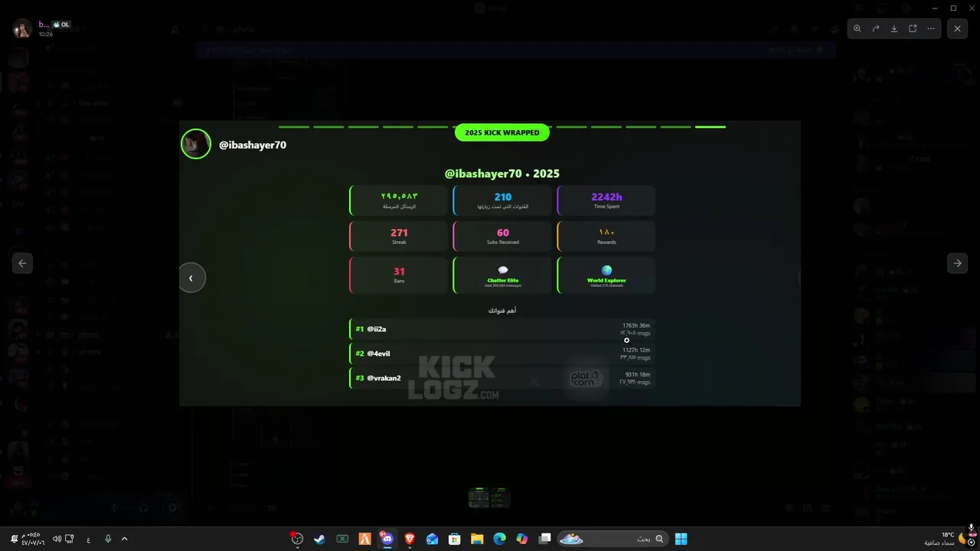Screen dimensions: 980x551
Task: Click the 2025 KICK WRAPPED badge
Action: coord(502,132)
